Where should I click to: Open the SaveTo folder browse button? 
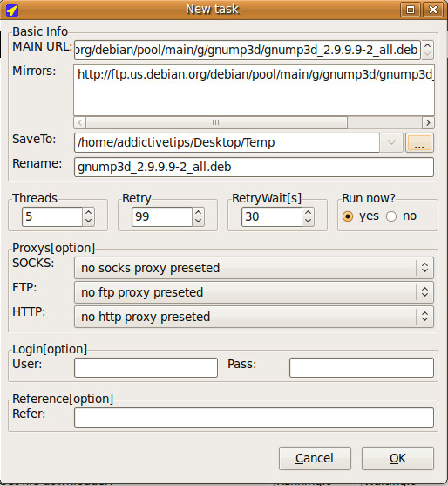tap(419, 143)
